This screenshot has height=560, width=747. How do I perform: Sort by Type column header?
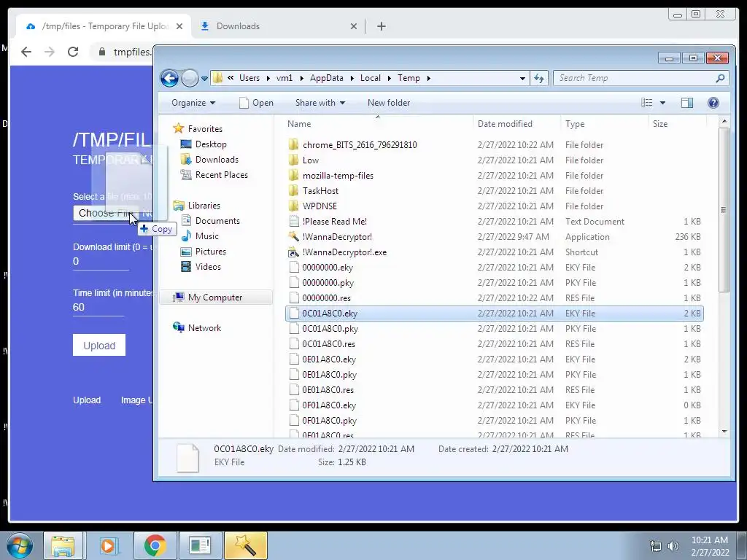pyautogui.click(x=575, y=124)
